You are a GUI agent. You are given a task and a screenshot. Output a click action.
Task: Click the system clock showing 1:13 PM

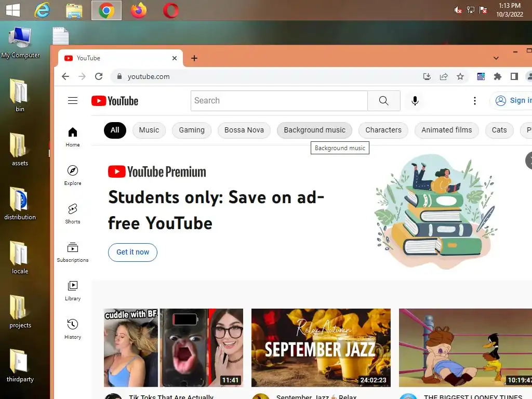pyautogui.click(x=509, y=10)
